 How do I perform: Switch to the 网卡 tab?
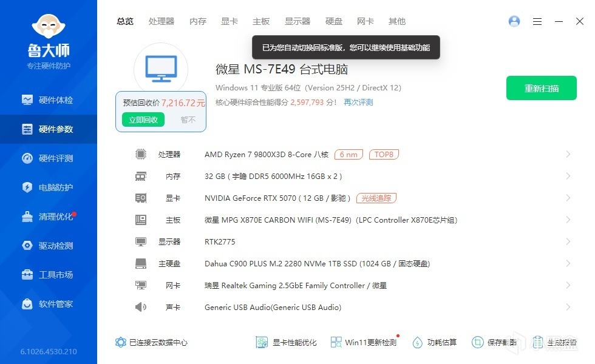pos(365,21)
